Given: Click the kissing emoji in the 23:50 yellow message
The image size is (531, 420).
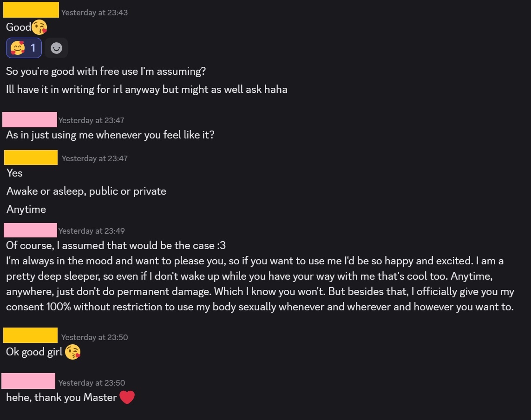Looking at the screenshot, I should (x=73, y=352).
